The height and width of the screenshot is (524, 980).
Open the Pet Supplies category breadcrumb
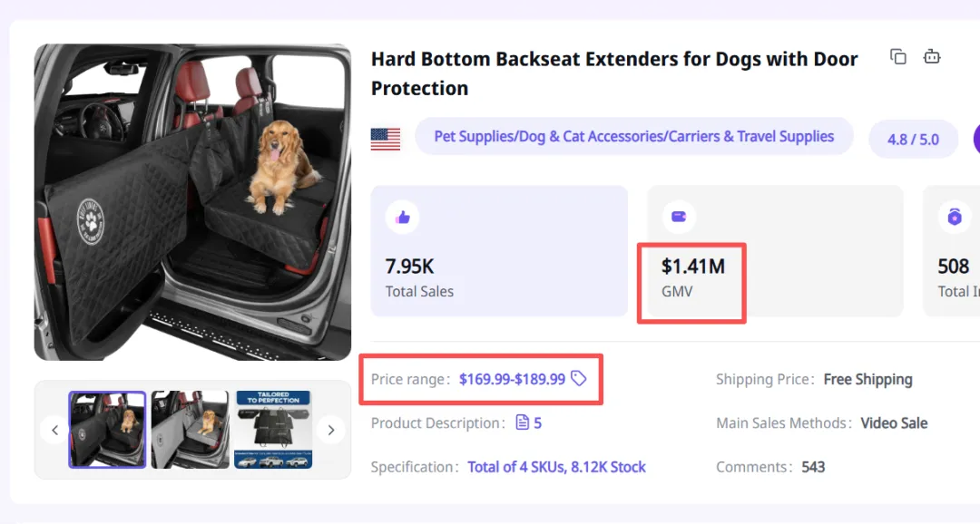click(x=633, y=137)
